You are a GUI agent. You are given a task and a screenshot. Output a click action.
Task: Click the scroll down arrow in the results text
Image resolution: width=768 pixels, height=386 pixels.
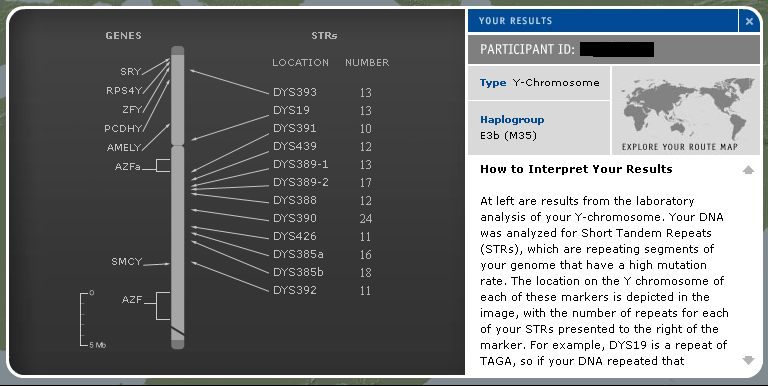click(x=748, y=361)
